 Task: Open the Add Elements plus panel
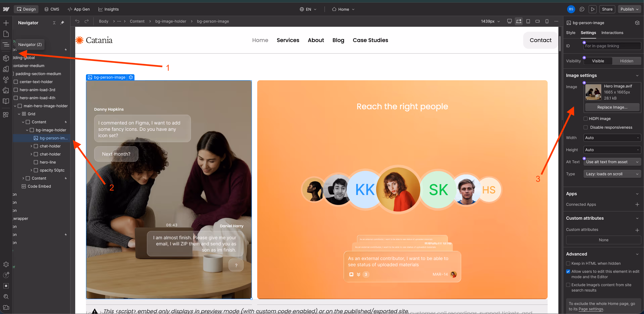tap(6, 23)
